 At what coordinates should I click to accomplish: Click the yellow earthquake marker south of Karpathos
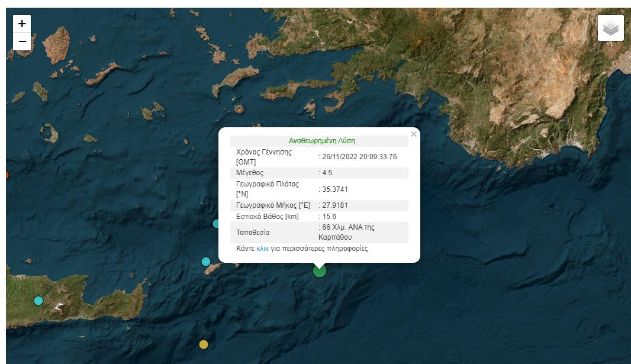pos(203,343)
